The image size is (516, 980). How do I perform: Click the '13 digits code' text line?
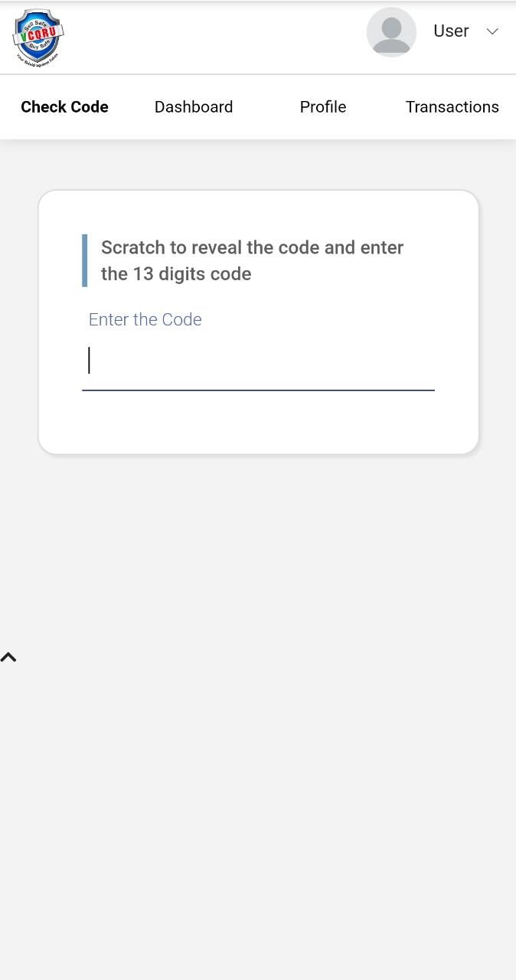click(x=176, y=273)
